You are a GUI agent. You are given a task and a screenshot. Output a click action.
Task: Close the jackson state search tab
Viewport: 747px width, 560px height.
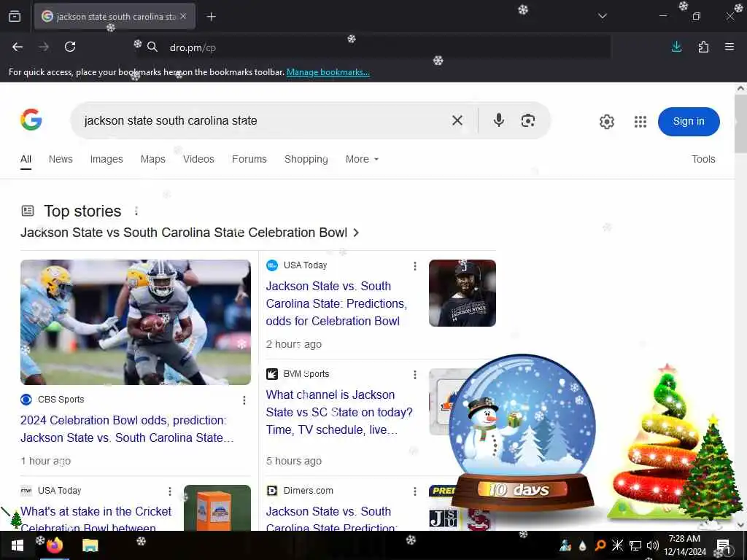coord(183,16)
